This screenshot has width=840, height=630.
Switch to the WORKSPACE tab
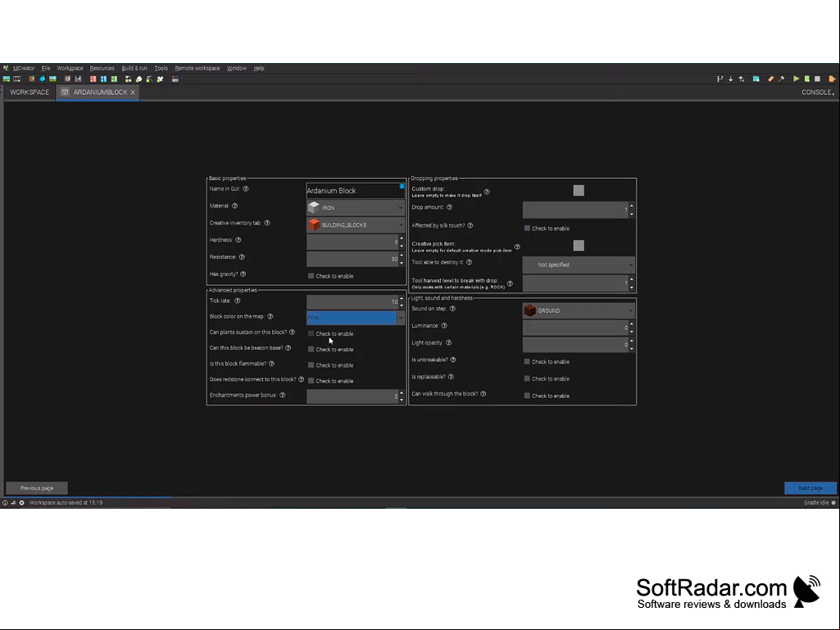click(30, 92)
